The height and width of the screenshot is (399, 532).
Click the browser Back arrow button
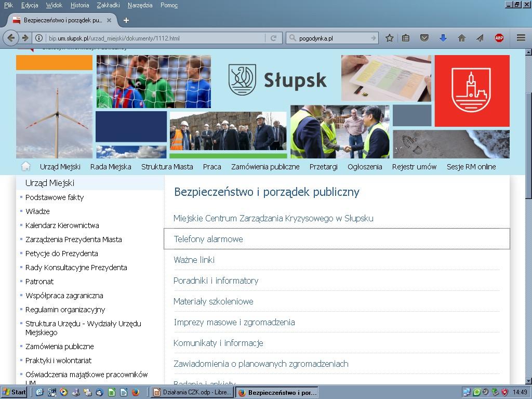pos(10,38)
